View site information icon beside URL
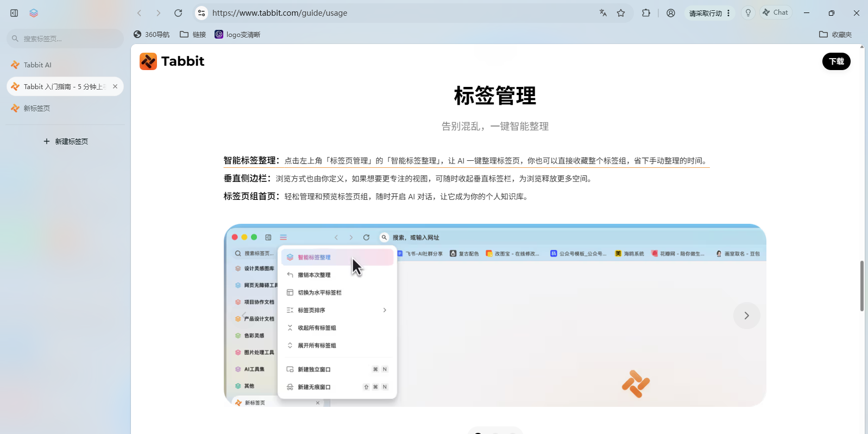Screen dimensions: 868x434 coord(202,13)
